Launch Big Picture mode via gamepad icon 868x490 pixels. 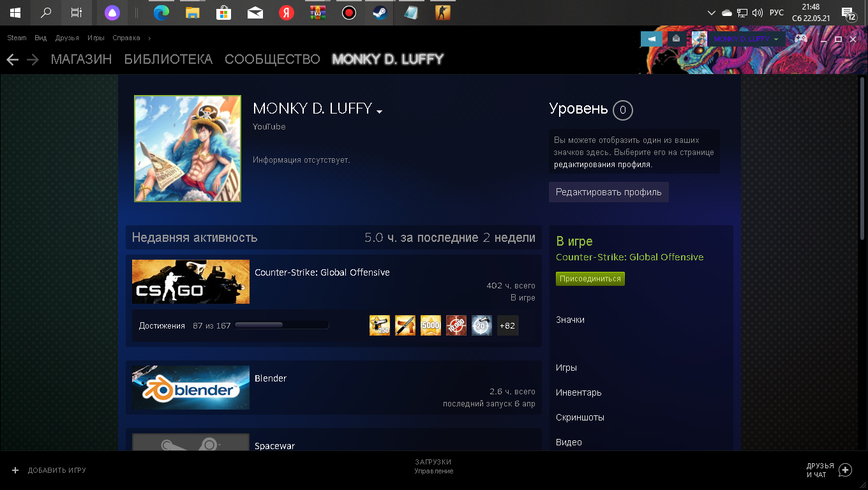coord(800,39)
